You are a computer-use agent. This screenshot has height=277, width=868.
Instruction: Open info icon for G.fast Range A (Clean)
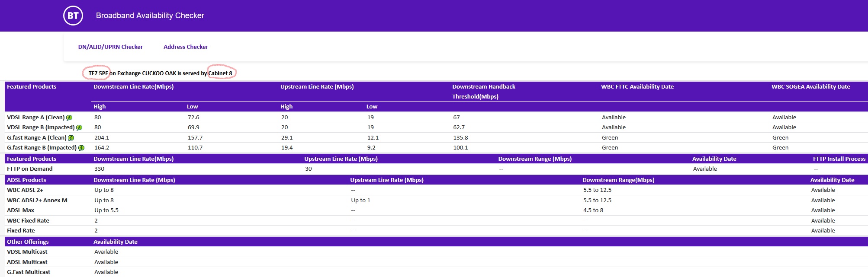tap(71, 138)
